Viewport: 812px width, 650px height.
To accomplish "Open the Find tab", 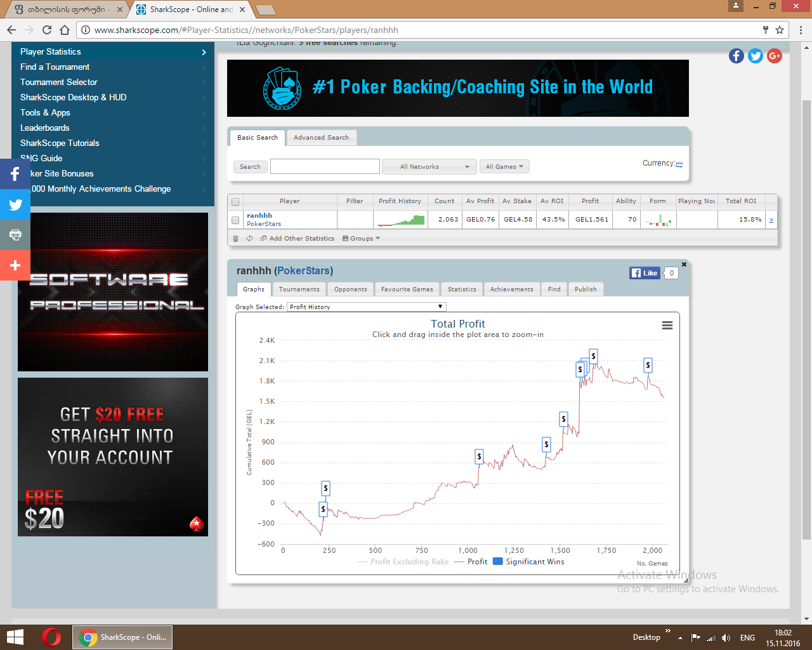I will (x=554, y=289).
